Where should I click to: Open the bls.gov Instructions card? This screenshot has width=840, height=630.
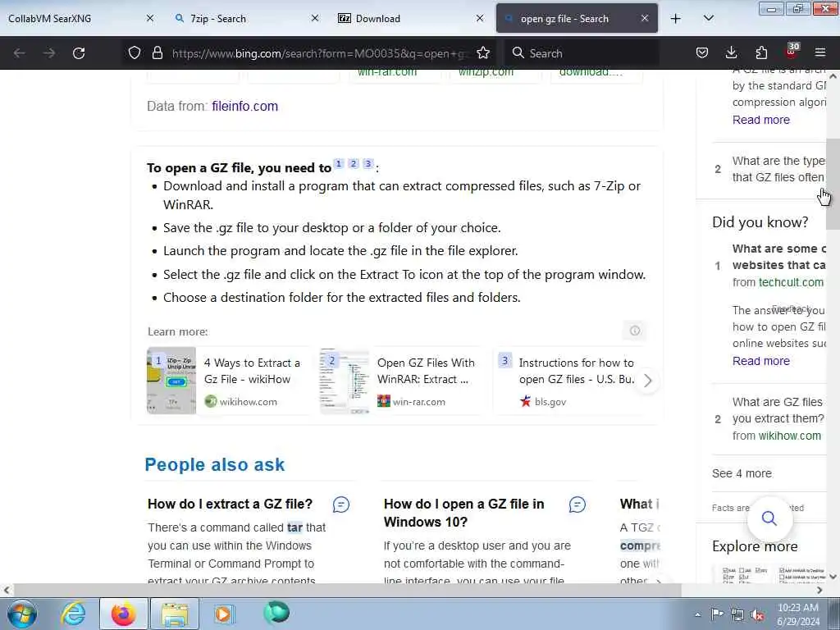(569, 381)
